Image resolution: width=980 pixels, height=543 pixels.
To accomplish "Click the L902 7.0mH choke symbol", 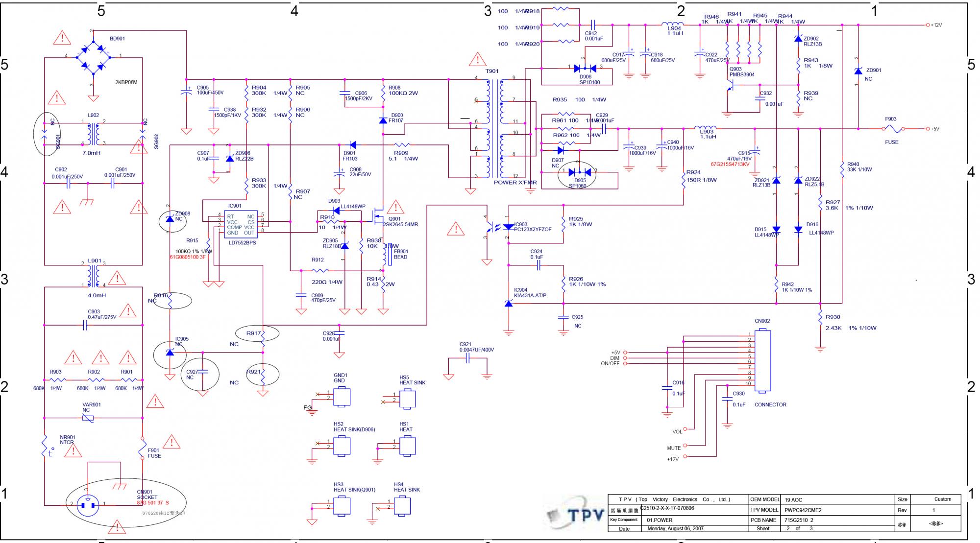I will 93,133.
